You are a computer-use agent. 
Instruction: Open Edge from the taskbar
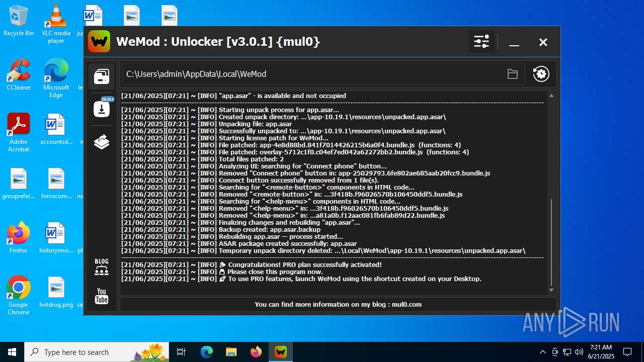coord(207,352)
